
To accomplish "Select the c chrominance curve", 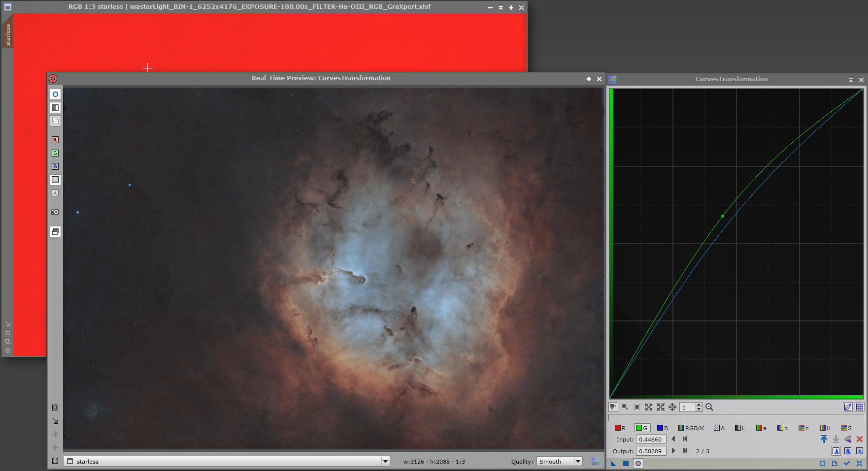I will coord(803,428).
